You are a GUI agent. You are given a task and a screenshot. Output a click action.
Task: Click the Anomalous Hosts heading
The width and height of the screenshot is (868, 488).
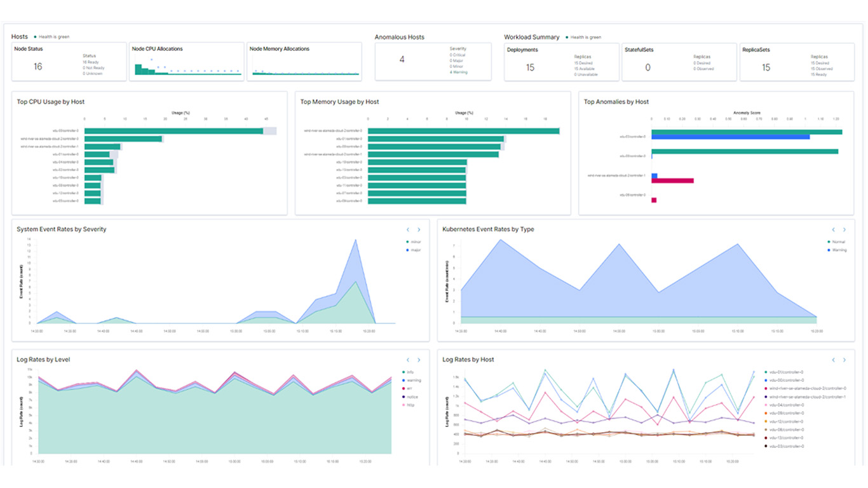tap(399, 37)
